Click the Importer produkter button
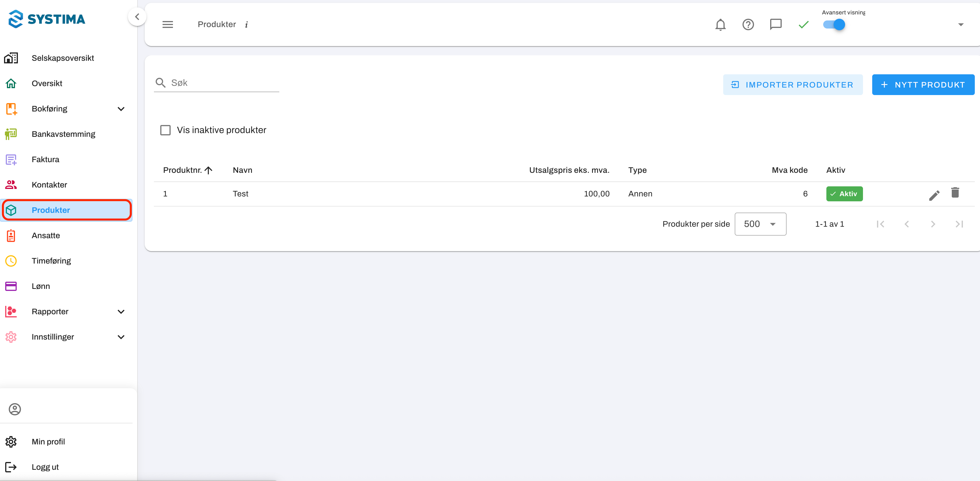The height and width of the screenshot is (481, 980). coord(792,85)
